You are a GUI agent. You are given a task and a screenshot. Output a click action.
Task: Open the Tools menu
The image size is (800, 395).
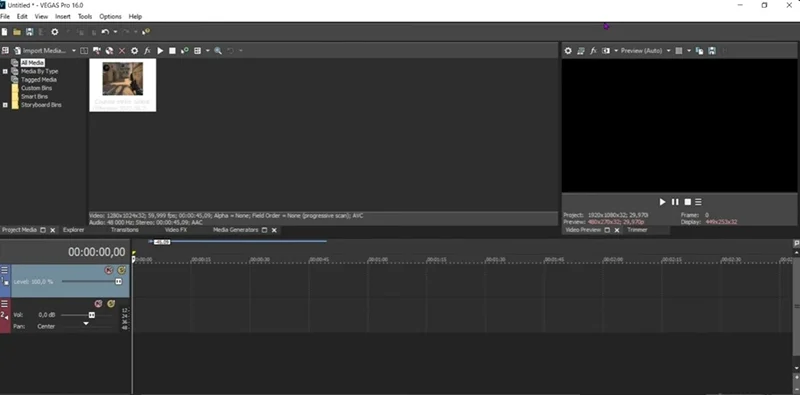click(x=85, y=16)
